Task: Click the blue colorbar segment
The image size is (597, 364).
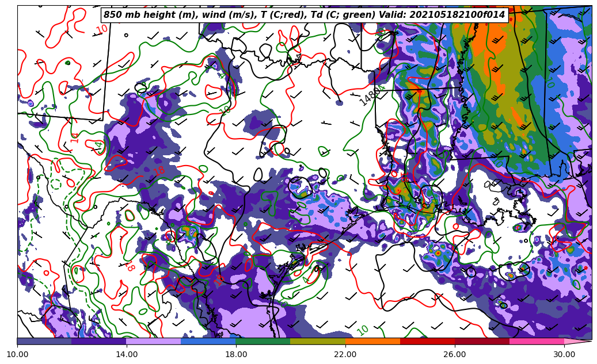Action: click(x=208, y=341)
